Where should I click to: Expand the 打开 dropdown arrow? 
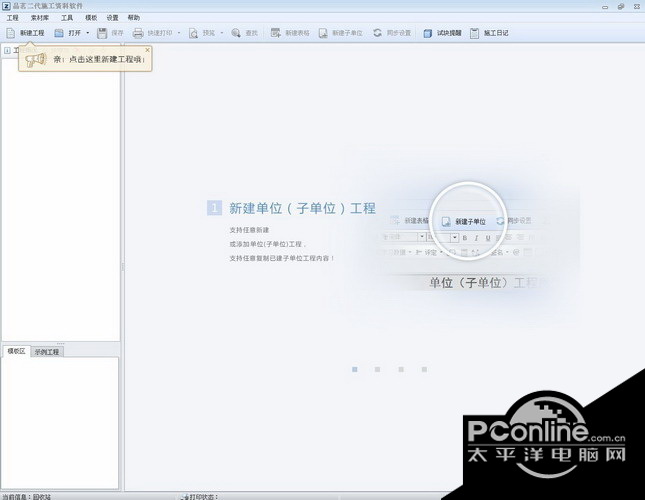point(88,33)
